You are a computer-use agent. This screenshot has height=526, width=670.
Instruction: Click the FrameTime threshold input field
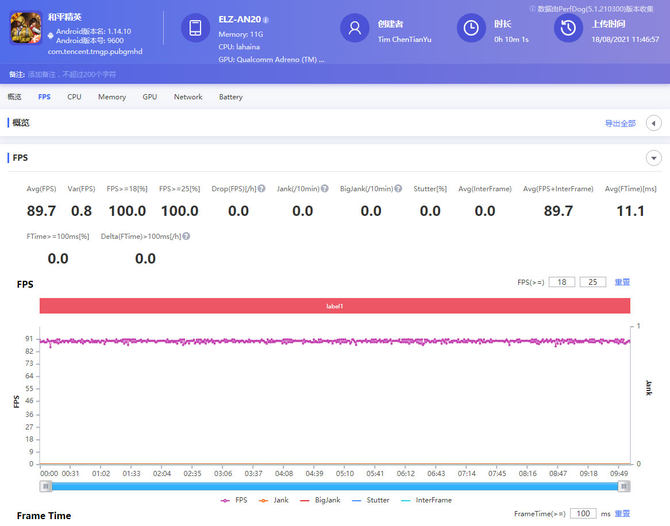click(583, 513)
